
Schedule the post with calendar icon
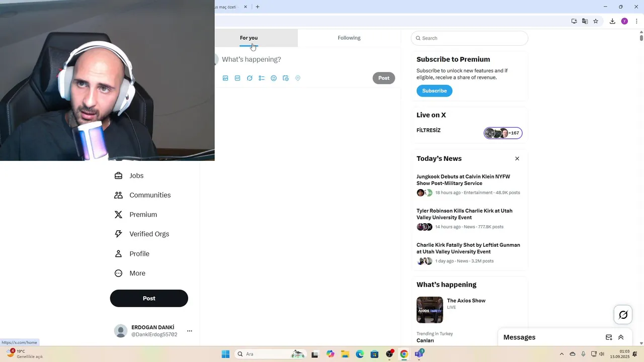point(286,78)
